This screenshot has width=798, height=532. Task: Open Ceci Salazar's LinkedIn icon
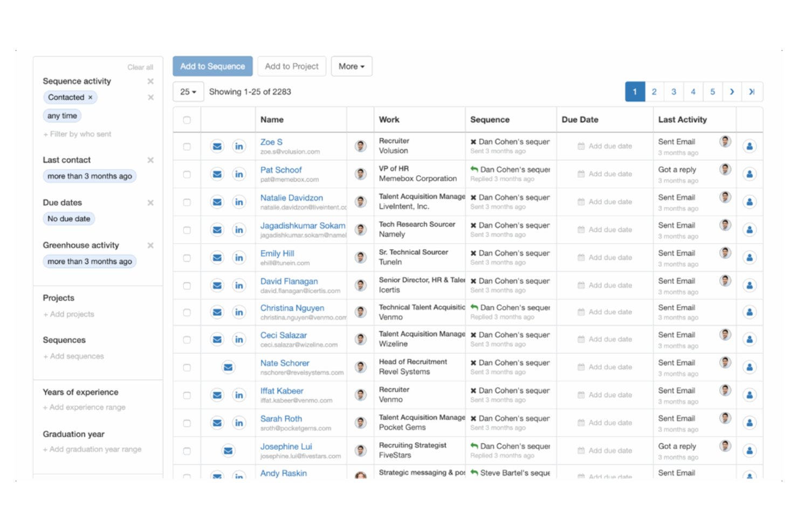click(x=239, y=340)
